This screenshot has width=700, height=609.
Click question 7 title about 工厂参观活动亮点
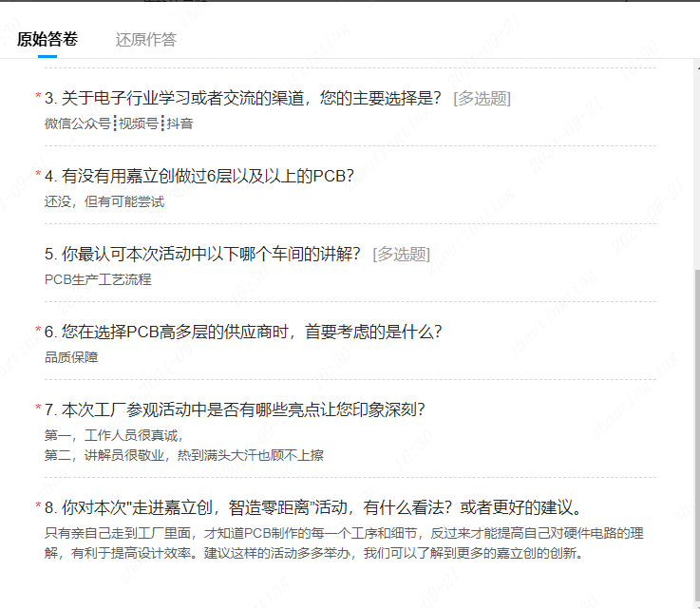click(x=234, y=409)
